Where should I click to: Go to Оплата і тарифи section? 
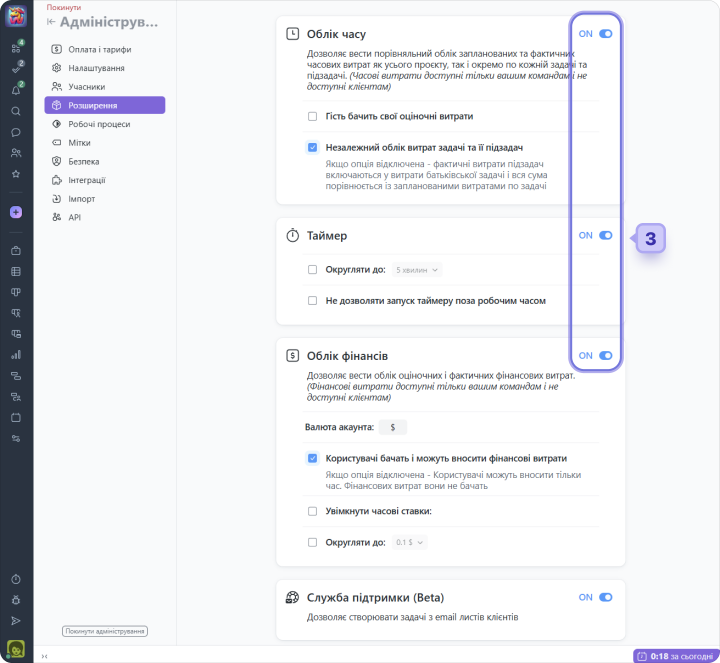pos(99,49)
